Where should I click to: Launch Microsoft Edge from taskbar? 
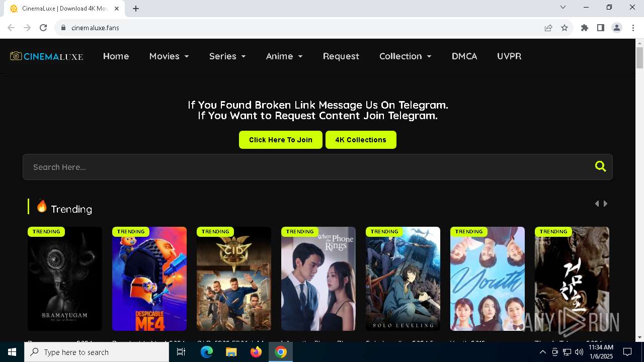click(x=207, y=352)
